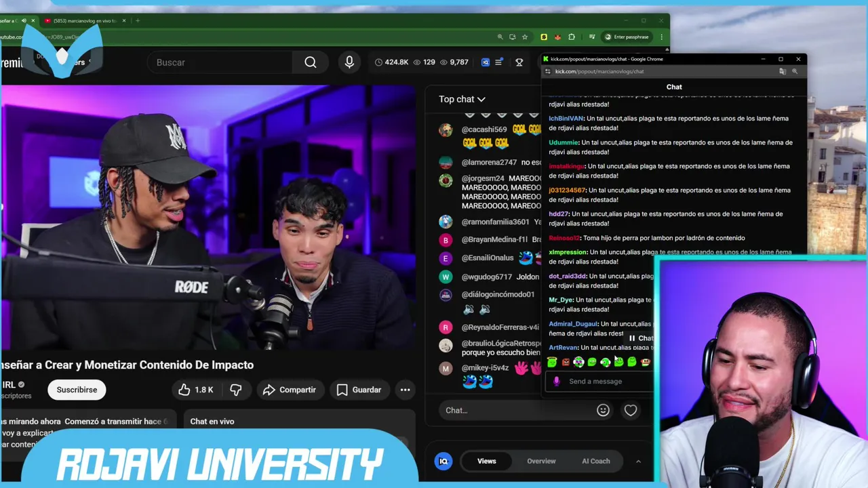Screen dimensions: 868x488
Task: Mute tab via speaker icon on first tab
Action: pos(24,21)
